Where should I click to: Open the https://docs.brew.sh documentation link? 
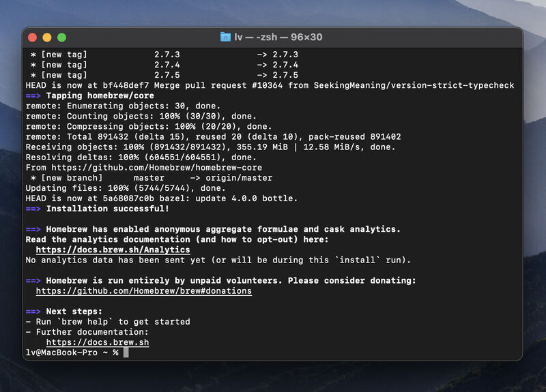coord(98,342)
